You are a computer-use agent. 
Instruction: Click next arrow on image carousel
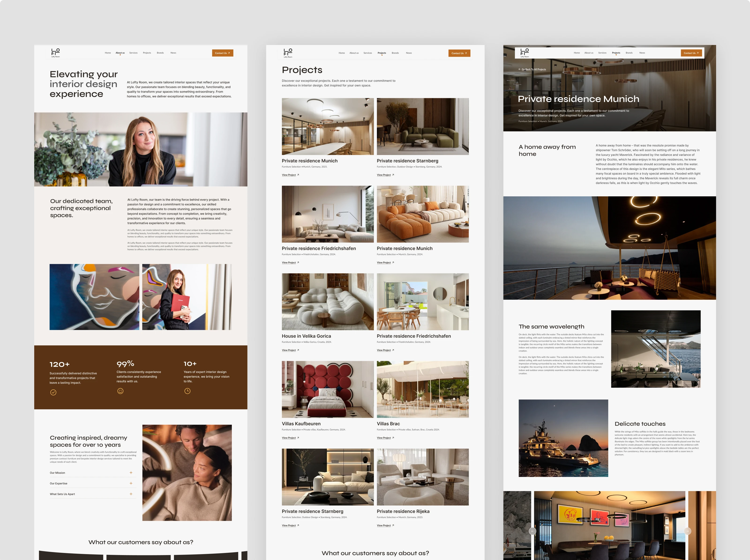687,531
